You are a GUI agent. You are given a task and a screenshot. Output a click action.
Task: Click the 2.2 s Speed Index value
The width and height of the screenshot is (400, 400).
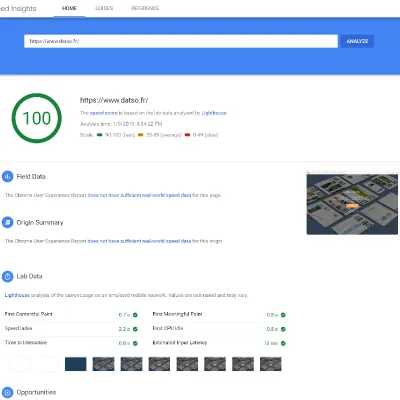coord(124,329)
